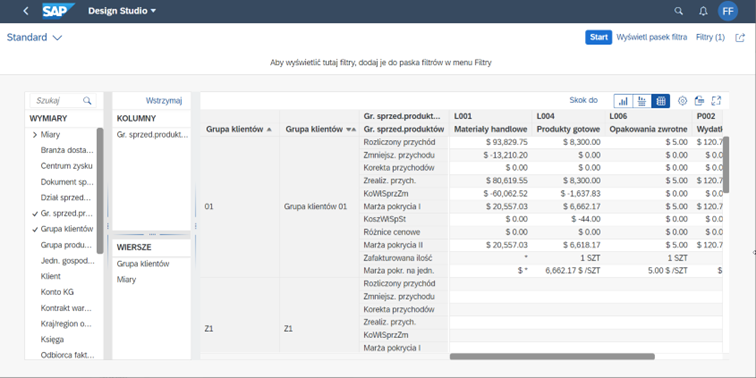Click cell value $ -60,062.52

(505, 193)
